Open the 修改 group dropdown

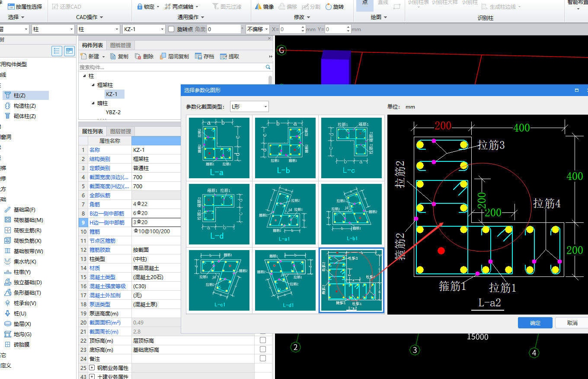point(302,17)
